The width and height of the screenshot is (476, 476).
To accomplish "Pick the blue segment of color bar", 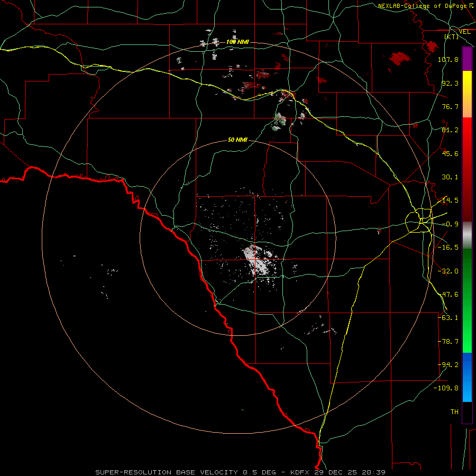I will 467,377.
